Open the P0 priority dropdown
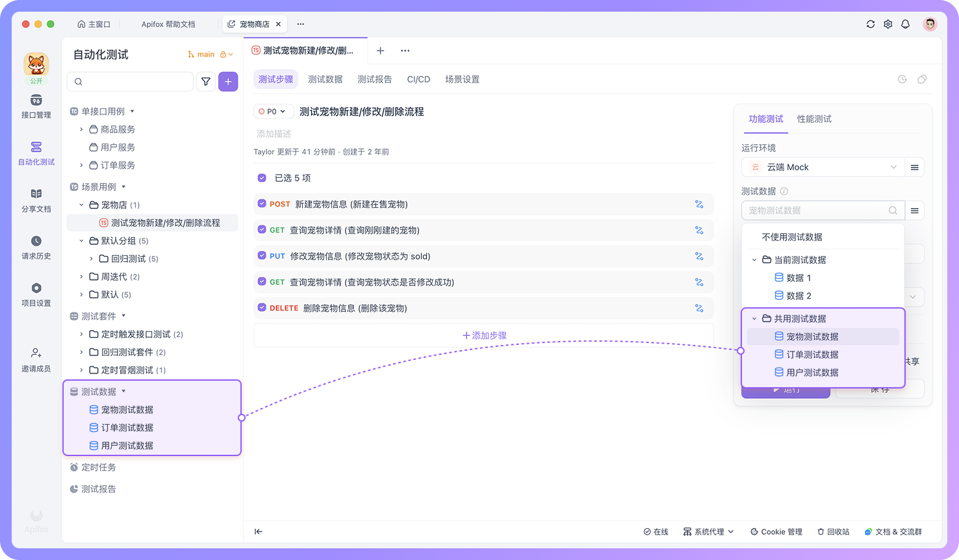This screenshot has width=959, height=560. tap(274, 111)
